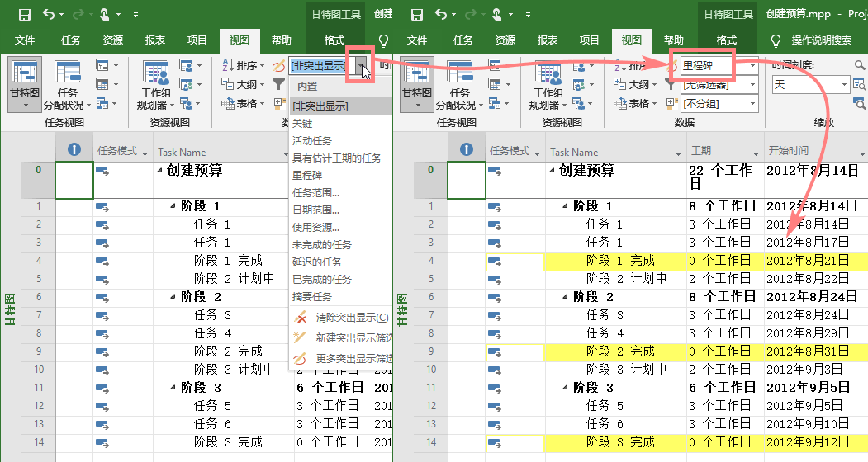Click the Save icon in the right window
The image size is (868, 462).
point(417,14)
